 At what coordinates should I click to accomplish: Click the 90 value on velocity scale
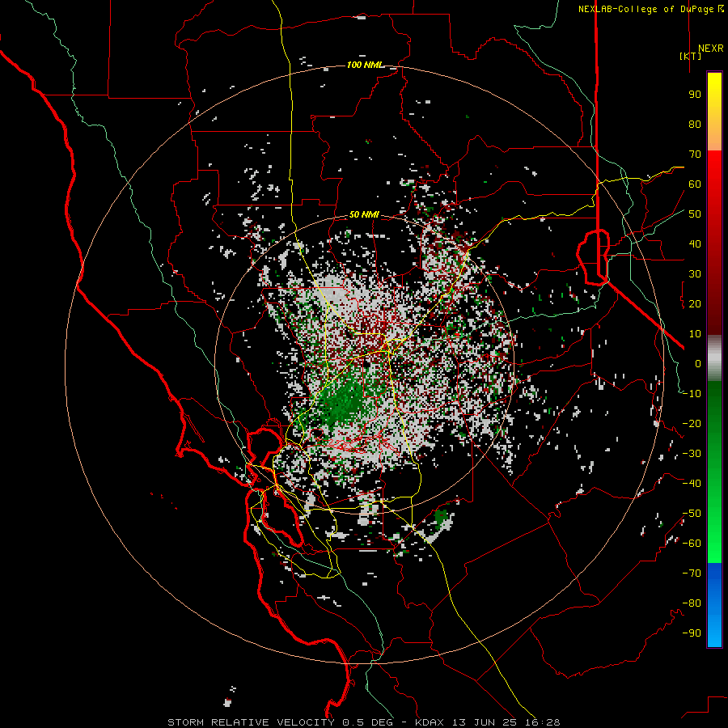click(x=695, y=95)
